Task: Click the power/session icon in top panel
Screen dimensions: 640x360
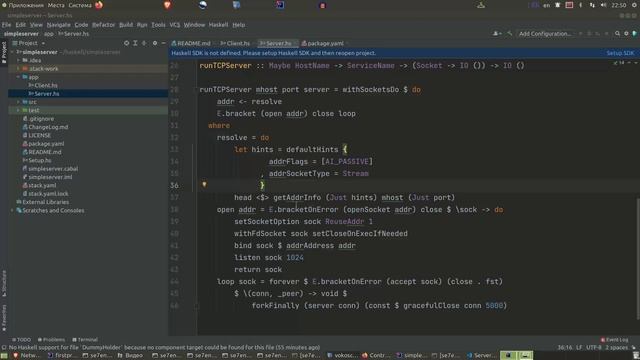Action: point(635,5)
